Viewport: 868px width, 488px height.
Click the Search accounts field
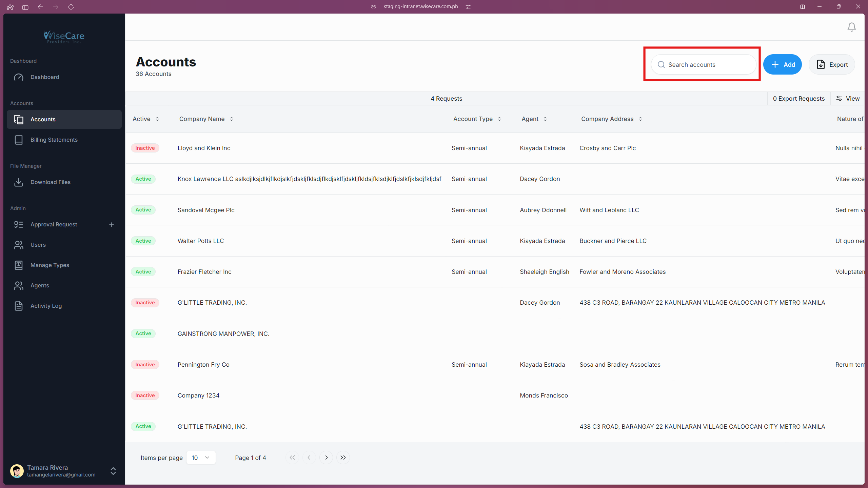(x=704, y=64)
